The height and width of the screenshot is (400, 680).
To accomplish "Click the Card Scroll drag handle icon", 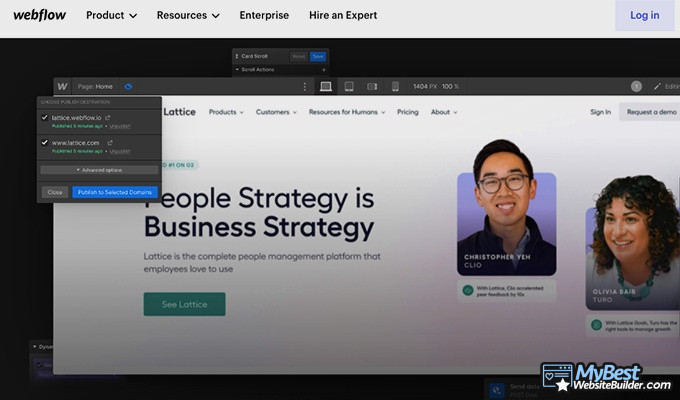I will pos(237,56).
